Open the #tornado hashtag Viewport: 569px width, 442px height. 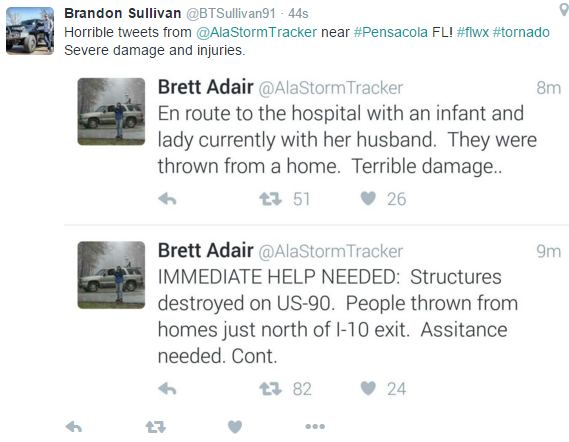[521, 32]
